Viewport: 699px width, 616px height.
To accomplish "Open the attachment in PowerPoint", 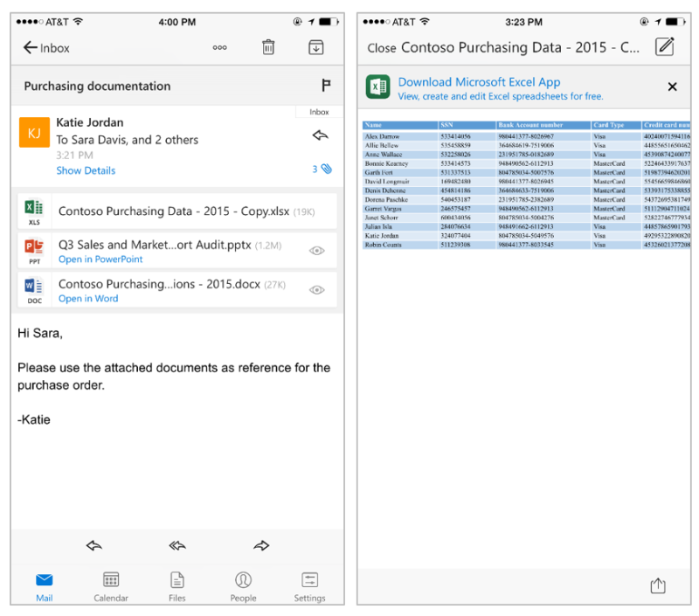I will 100,259.
